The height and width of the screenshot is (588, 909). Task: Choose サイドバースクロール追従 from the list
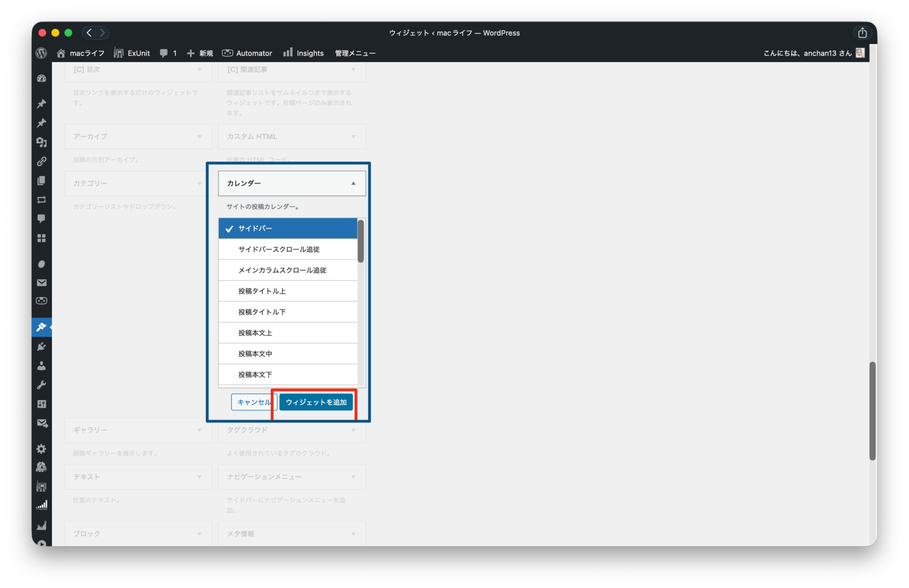[288, 249]
